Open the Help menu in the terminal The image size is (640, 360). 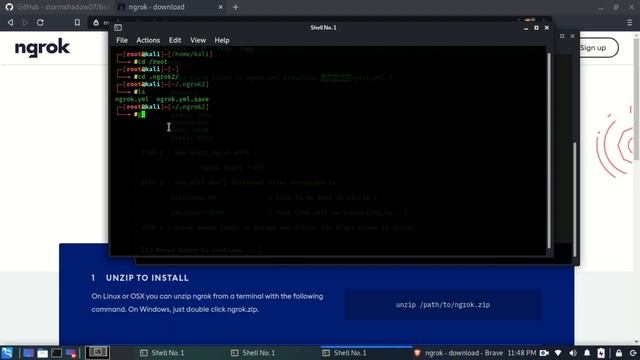pyautogui.click(x=222, y=40)
